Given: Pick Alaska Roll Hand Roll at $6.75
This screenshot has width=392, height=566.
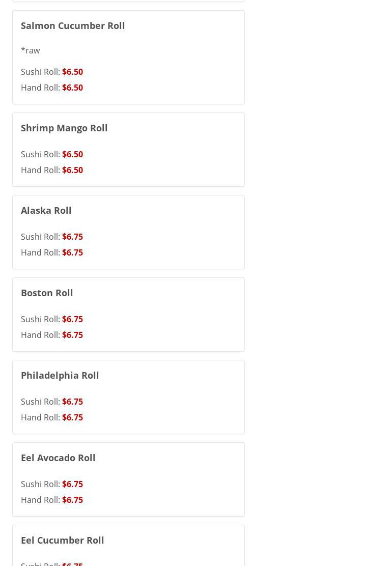Looking at the screenshot, I should click(x=52, y=252).
